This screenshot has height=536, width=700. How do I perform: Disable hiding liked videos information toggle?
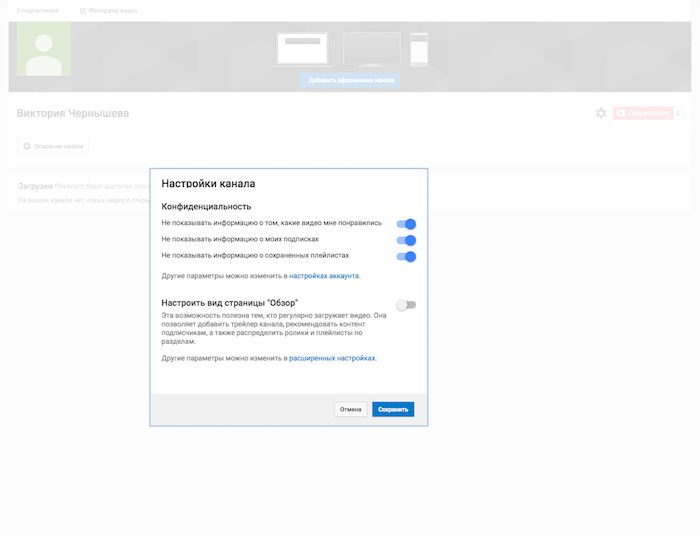tap(406, 224)
